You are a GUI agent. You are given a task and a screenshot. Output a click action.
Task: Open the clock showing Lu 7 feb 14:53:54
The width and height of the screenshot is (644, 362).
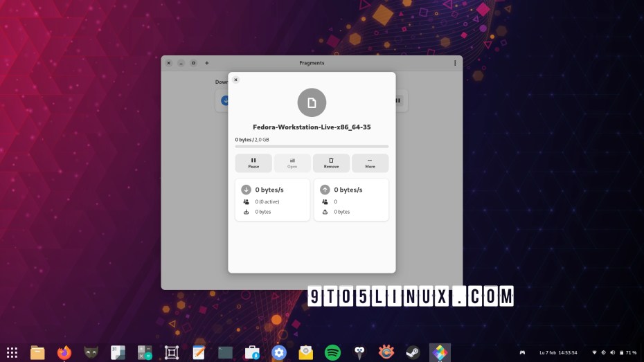point(558,352)
